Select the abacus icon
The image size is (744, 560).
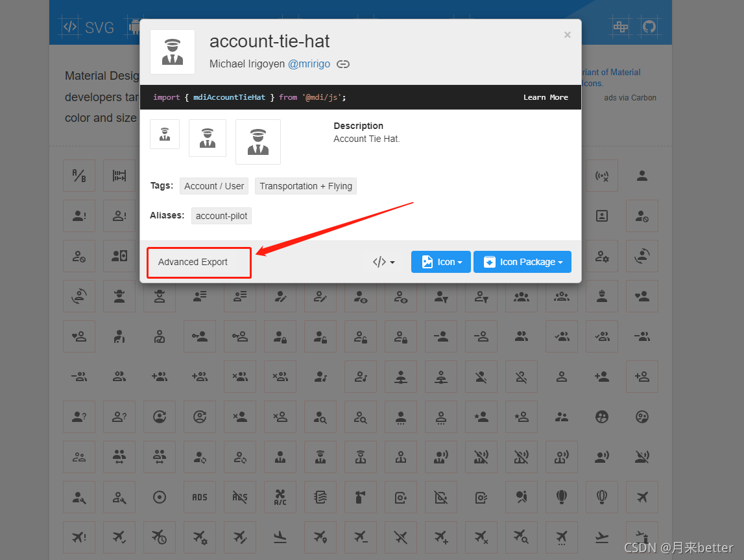click(119, 176)
